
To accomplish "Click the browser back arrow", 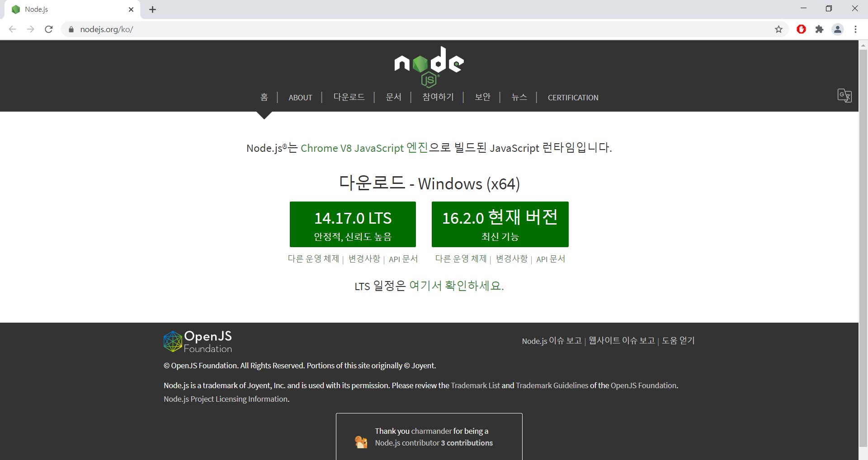I will point(13,29).
